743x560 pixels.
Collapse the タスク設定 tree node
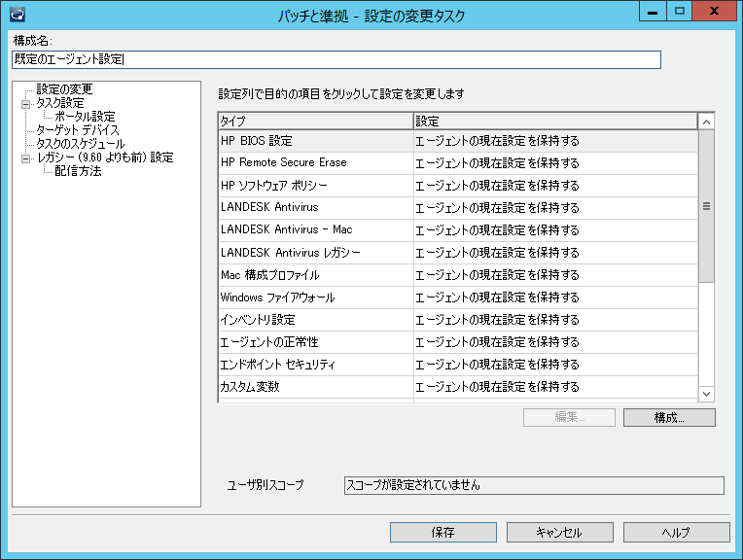pyautogui.click(x=26, y=104)
